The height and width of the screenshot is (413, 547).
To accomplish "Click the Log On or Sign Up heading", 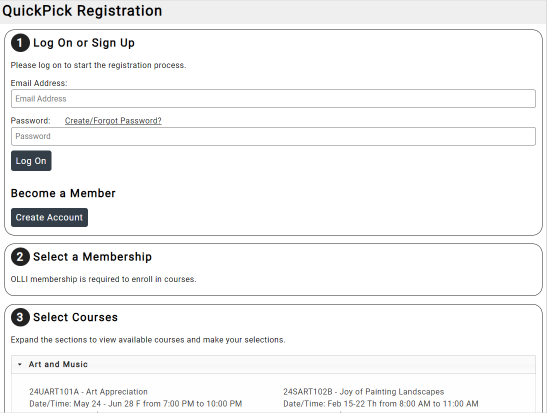I will click(x=84, y=43).
